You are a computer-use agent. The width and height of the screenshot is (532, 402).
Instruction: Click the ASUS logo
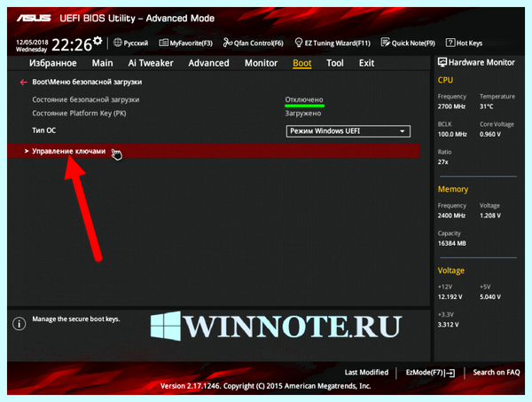34,18
